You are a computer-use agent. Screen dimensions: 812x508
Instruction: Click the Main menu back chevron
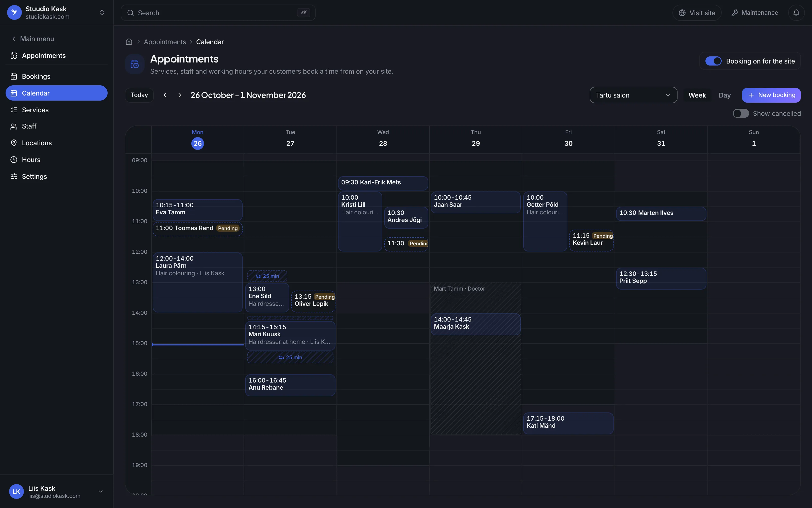pyautogui.click(x=14, y=39)
